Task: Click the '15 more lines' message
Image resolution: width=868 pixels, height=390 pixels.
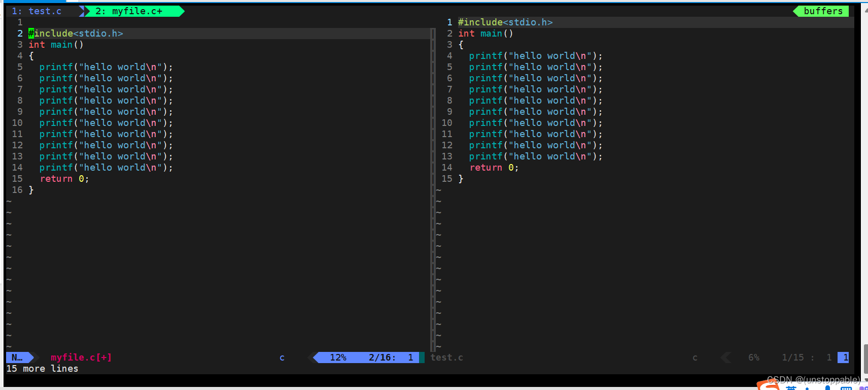Action: (43, 369)
